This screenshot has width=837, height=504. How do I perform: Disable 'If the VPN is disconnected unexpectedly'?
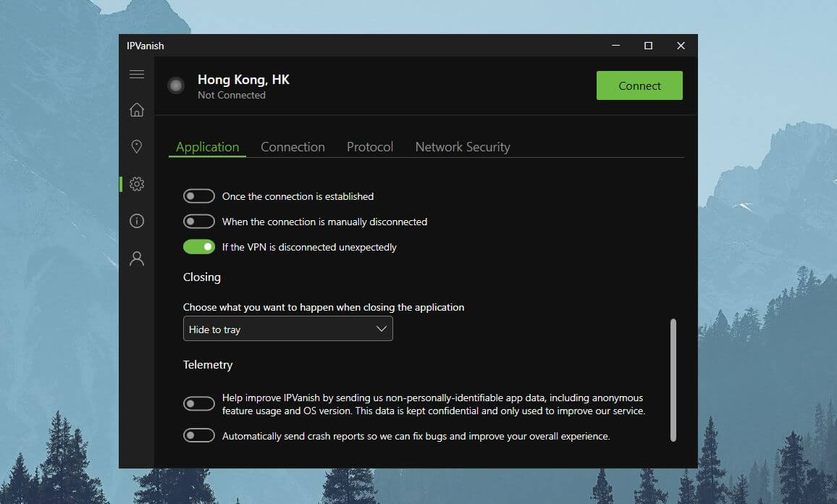[x=199, y=247]
